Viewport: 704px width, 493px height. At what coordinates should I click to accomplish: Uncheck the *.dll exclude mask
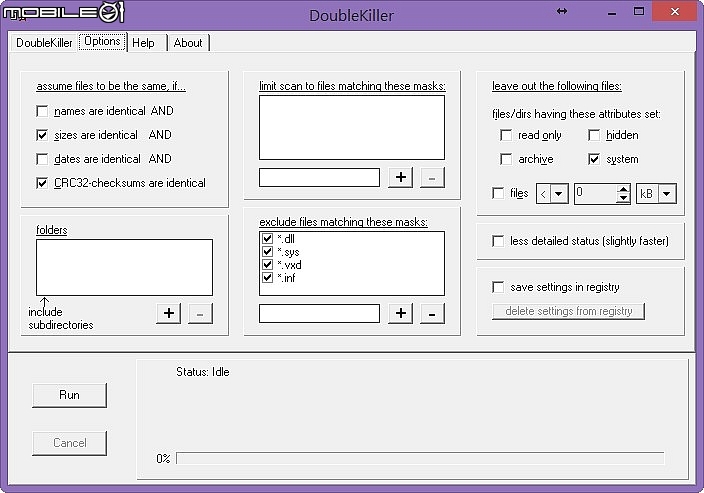[x=268, y=238]
